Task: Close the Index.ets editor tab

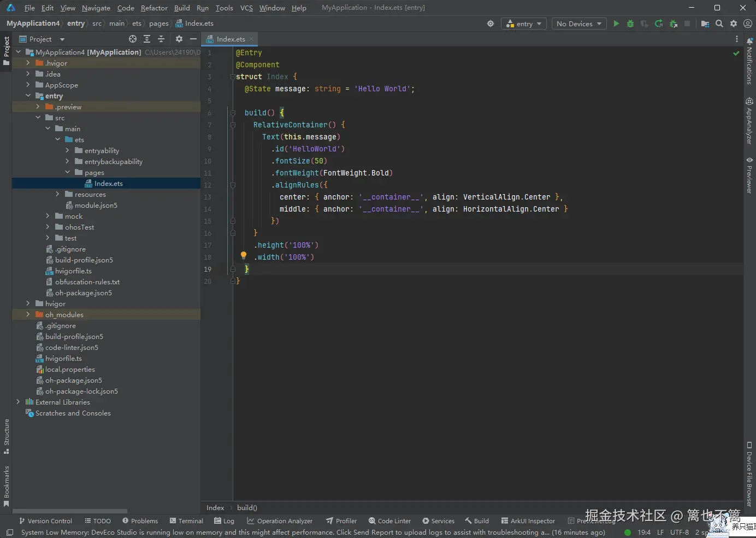Action: [x=251, y=39]
